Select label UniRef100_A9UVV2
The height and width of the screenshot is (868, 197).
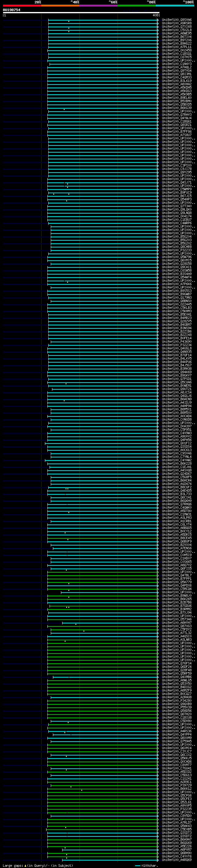pos(176,436)
